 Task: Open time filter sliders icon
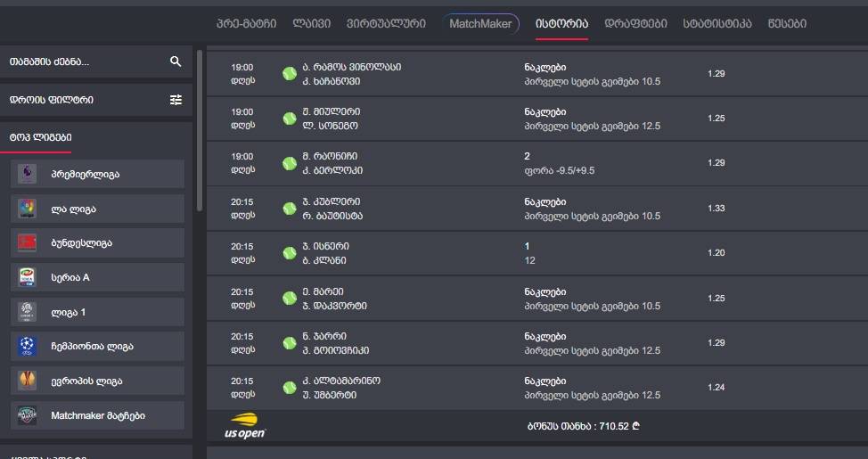pyautogui.click(x=176, y=100)
